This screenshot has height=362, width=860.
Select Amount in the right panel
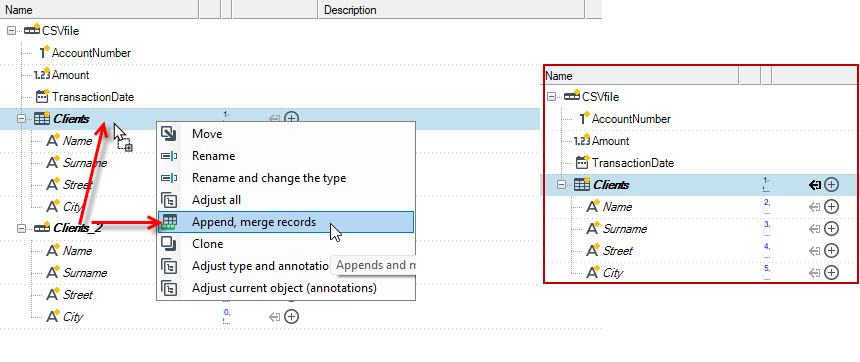click(610, 141)
